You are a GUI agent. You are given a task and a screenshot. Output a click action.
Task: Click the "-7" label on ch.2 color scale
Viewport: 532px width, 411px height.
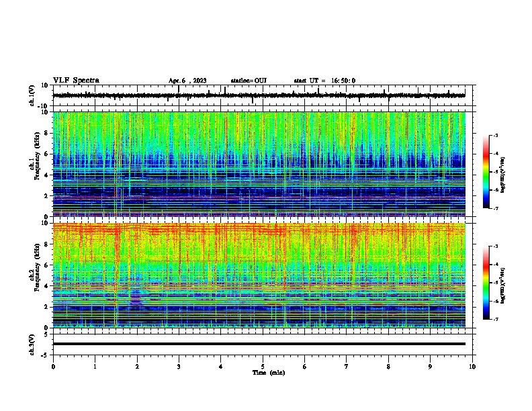coord(496,320)
